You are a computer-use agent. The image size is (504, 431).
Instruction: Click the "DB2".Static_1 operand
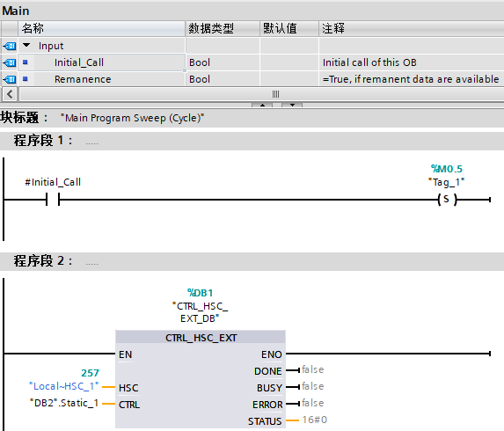pos(63,403)
